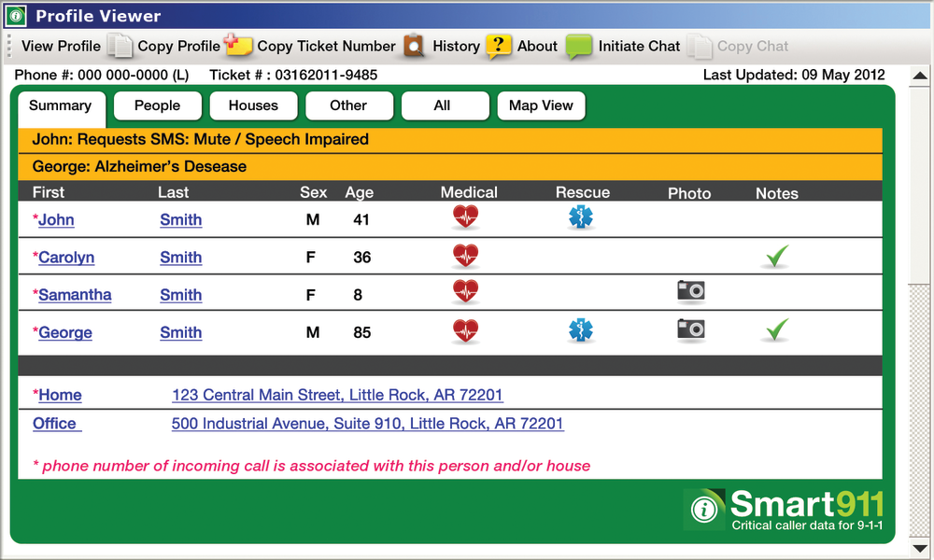The height and width of the screenshot is (560, 934).
Task: Toggle George's green notes checkmark
Action: 775,329
